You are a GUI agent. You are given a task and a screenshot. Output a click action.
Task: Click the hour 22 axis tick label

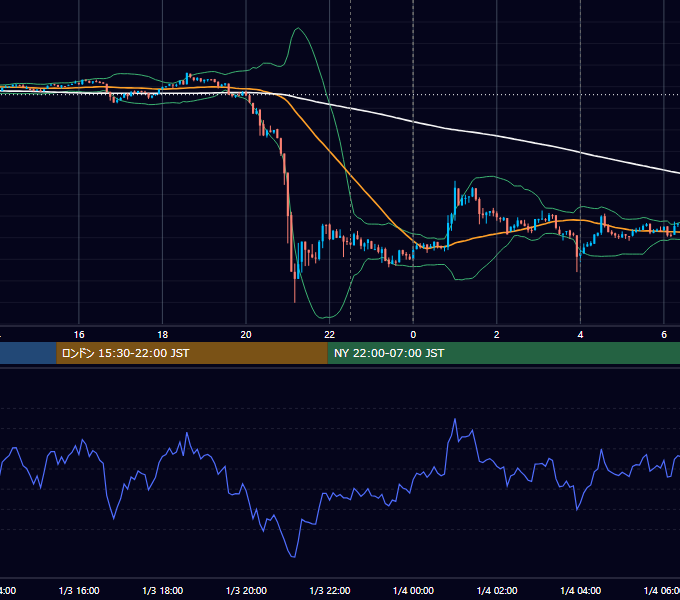click(x=330, y=335)
